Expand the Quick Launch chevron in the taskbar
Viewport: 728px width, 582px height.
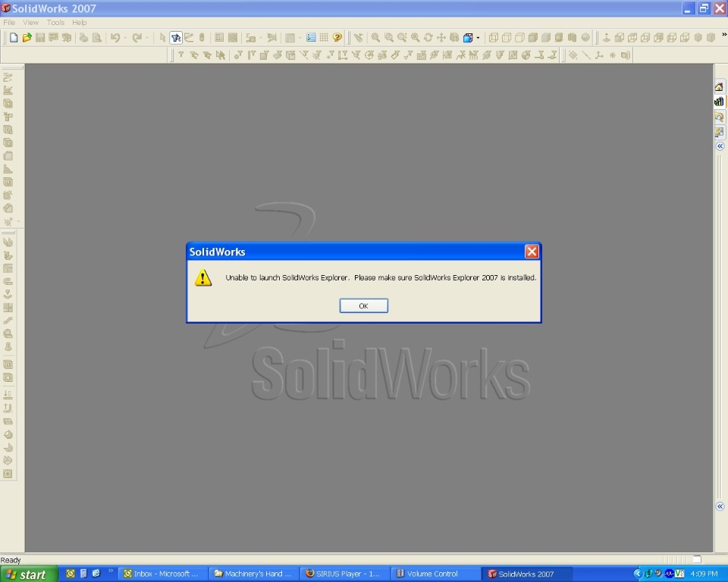[111, 571]
